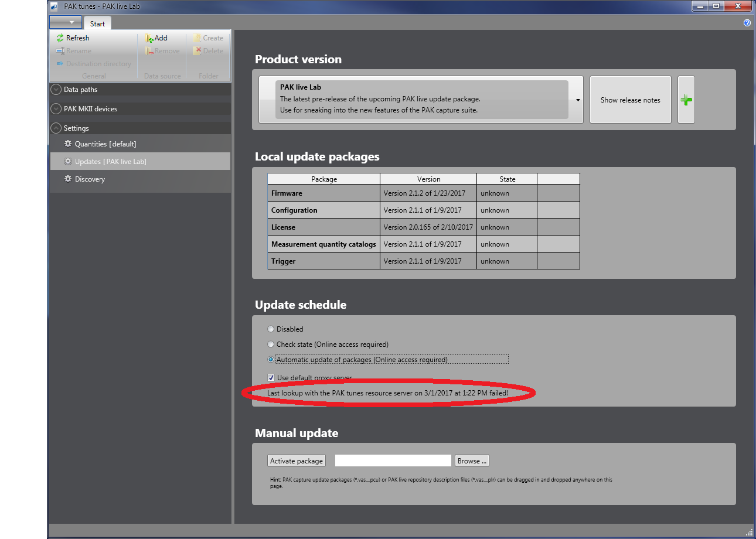Click the Configuration row's version cell

[x=429, y=210]
